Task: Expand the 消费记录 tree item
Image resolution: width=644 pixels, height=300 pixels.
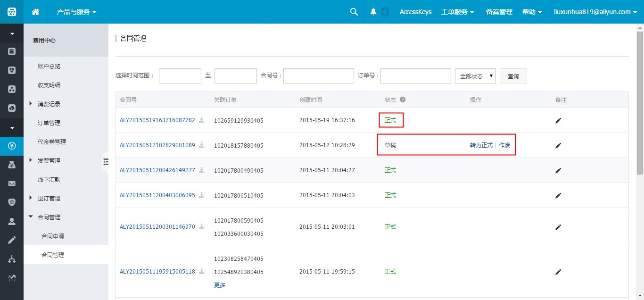Action: coord(31,104)
